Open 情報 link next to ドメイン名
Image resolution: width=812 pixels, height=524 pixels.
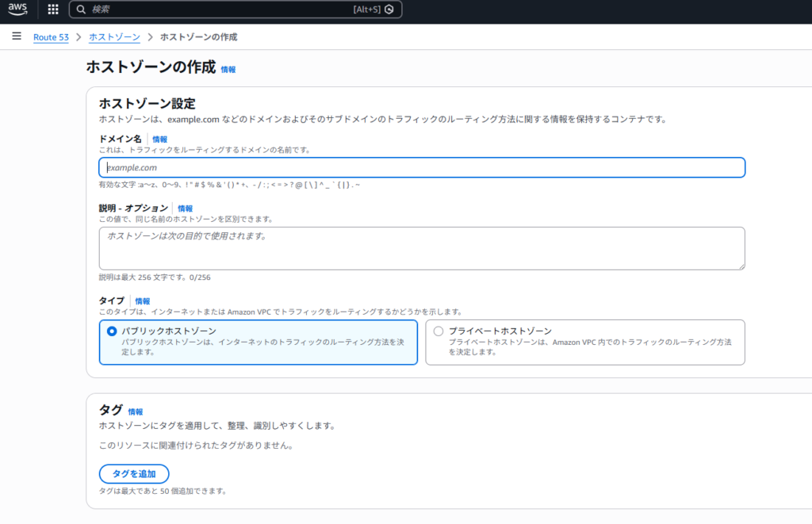click(159, 140)
